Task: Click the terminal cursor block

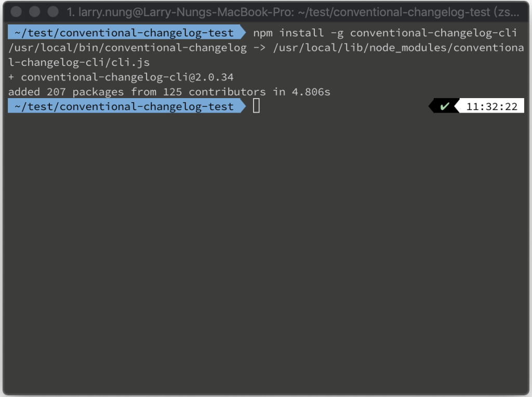Action: click(257, 106)
